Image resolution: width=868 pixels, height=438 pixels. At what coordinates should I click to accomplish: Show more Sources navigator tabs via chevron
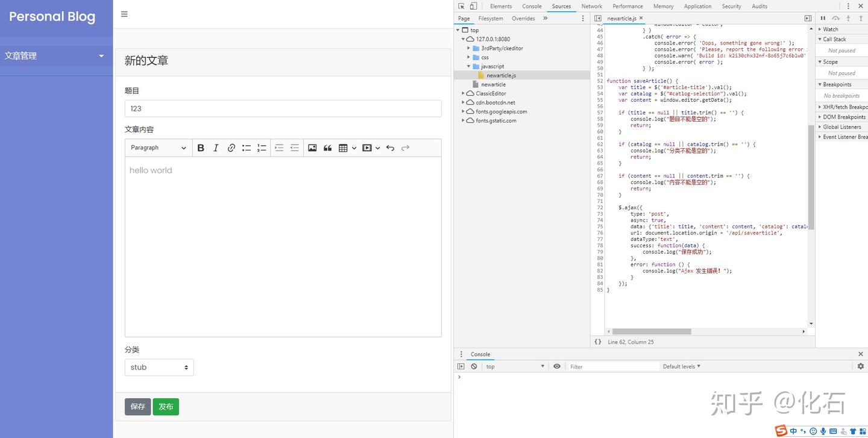[545, 18]
